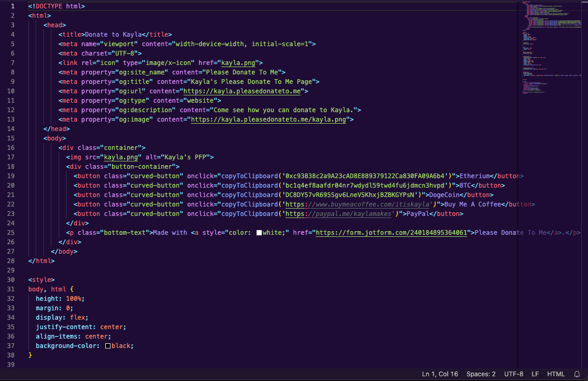Click the Spaces: 2 indentation indicator
This screenshot has width=588, height=381.
tap(481, 374)
